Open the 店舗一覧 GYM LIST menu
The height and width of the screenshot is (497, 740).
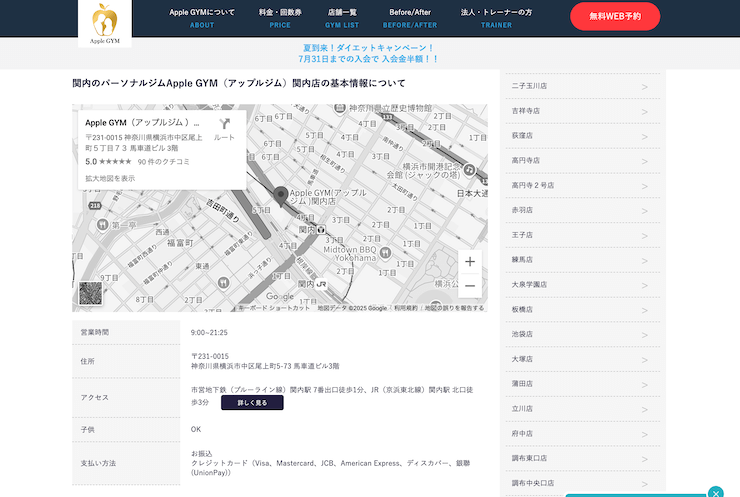tap(342, 18)
